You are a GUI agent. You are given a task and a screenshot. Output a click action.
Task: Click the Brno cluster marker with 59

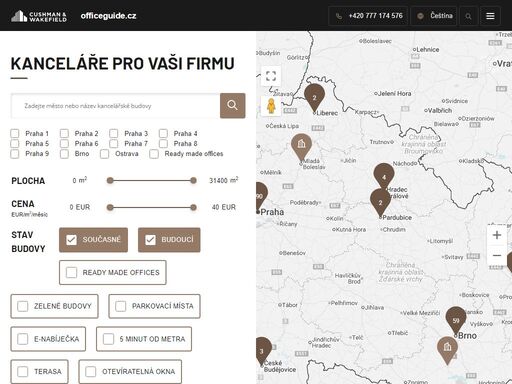pyautogui.click(x=456, y=320)
